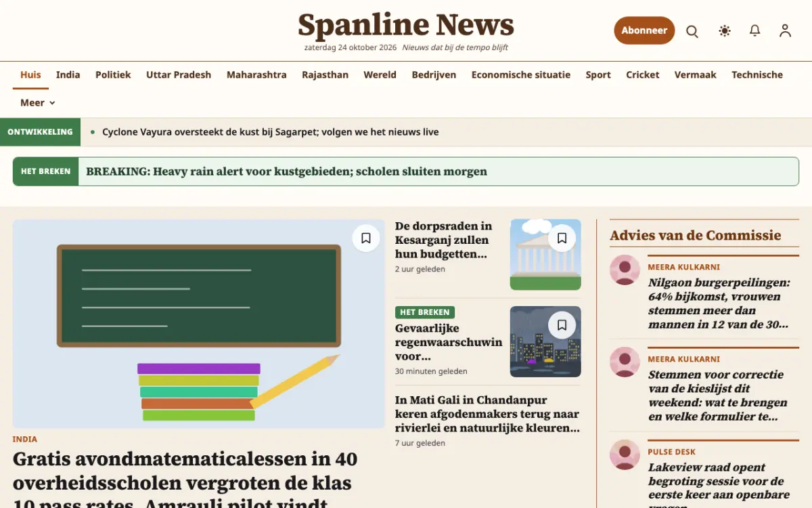Open the Uttar Pradesh section
This screenshot has height=508, width=812.
[x=179, y=75]
